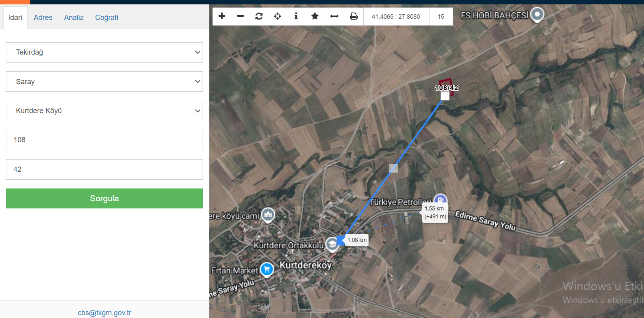This screenshot has height=318, width=644.
Task: Open the Saray district dropdown
Action: (x=104, y=82)
